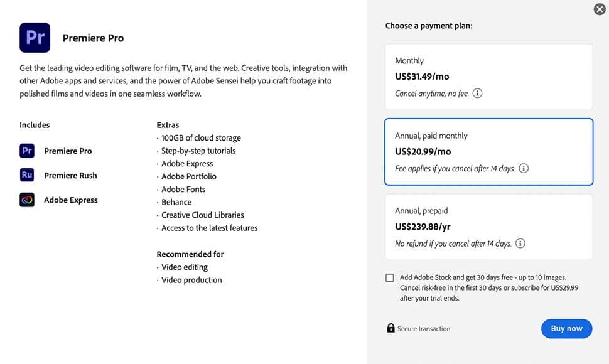Image resolution: width=609 pixels, height=364 pixels.
Task: Select the Monthly payment plan
Action: point(488,75)
